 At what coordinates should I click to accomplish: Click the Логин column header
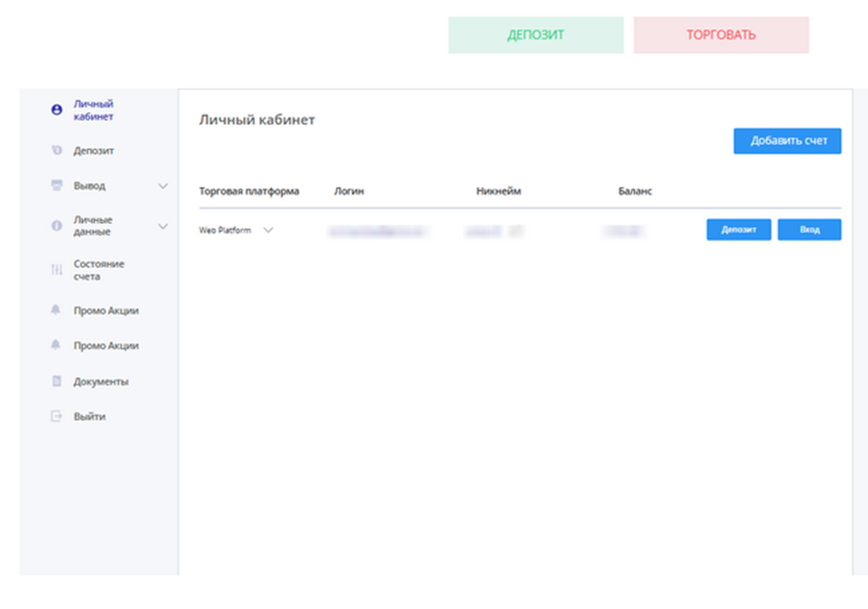[349, 191]
